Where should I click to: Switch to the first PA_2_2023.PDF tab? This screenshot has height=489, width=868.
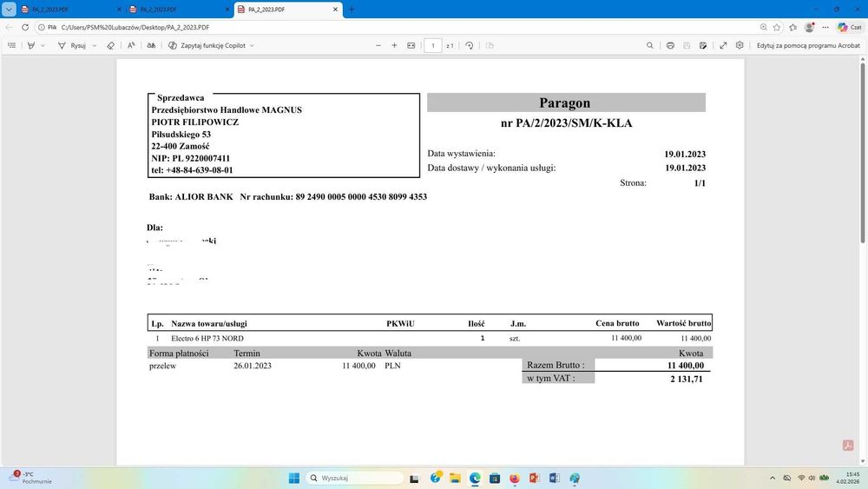tap(69, 10)
